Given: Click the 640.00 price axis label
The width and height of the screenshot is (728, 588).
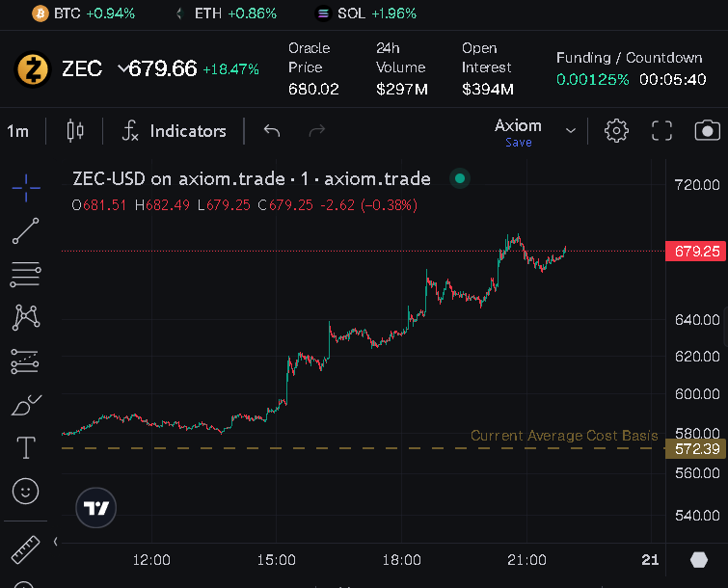Looking at the screenshot, I should click(x=697, y=320).
